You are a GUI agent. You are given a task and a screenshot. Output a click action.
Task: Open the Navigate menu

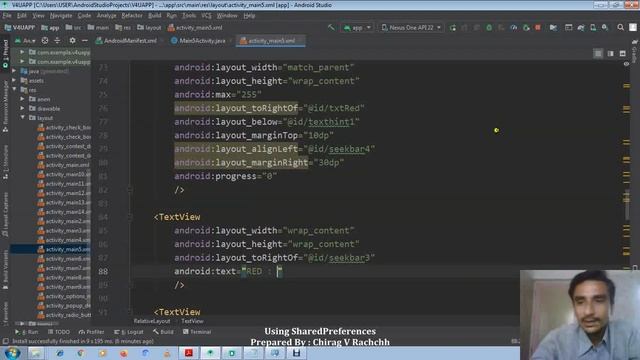coord(61,16)
